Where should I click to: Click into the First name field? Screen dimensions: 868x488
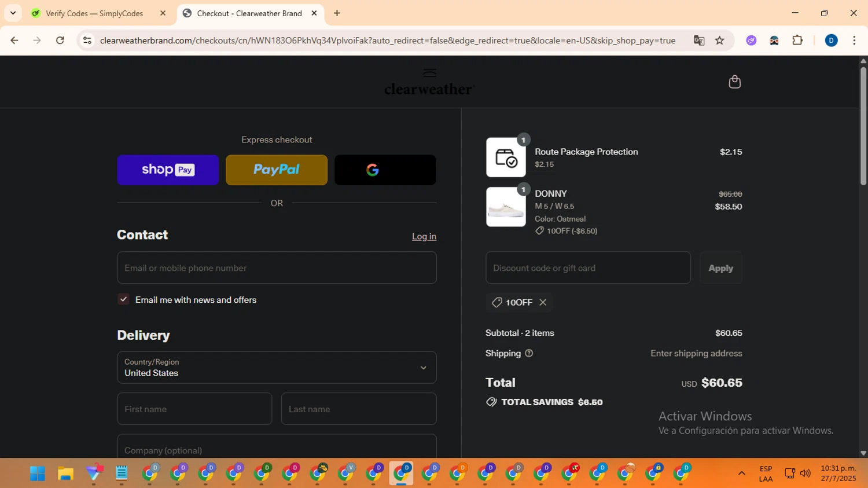pos(194,409)
